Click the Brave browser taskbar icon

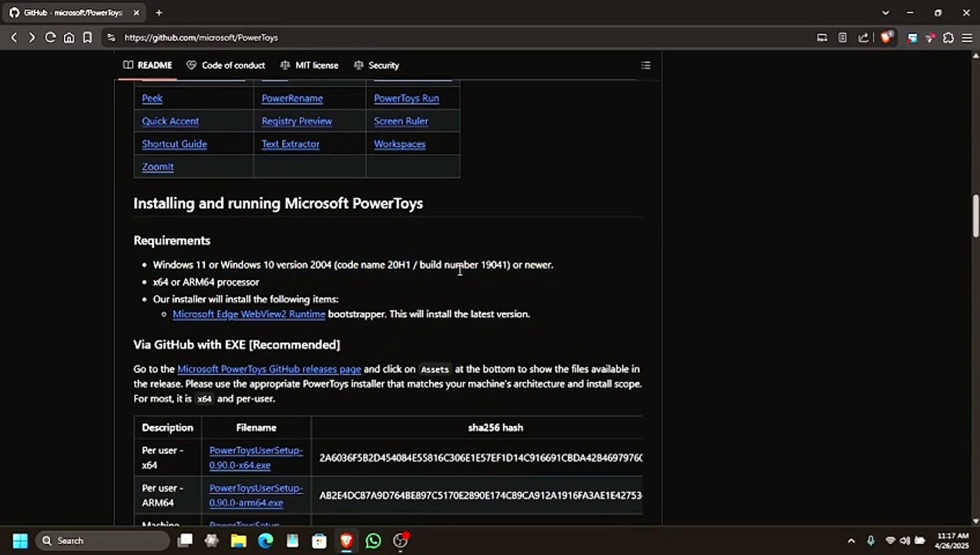tap(346, 540)
